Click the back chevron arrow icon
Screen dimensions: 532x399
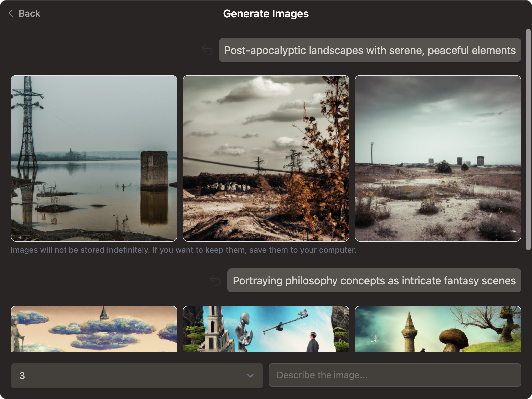11,13
